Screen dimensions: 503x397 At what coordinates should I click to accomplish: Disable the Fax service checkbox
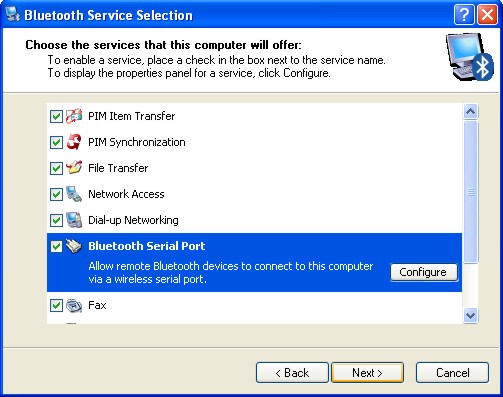click(x=56, y=305)
